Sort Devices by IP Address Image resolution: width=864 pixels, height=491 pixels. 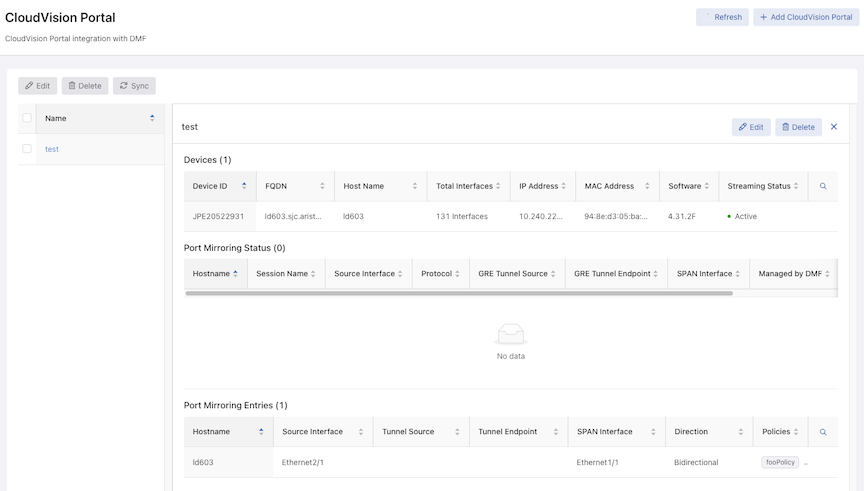click(x=543, y=186)
